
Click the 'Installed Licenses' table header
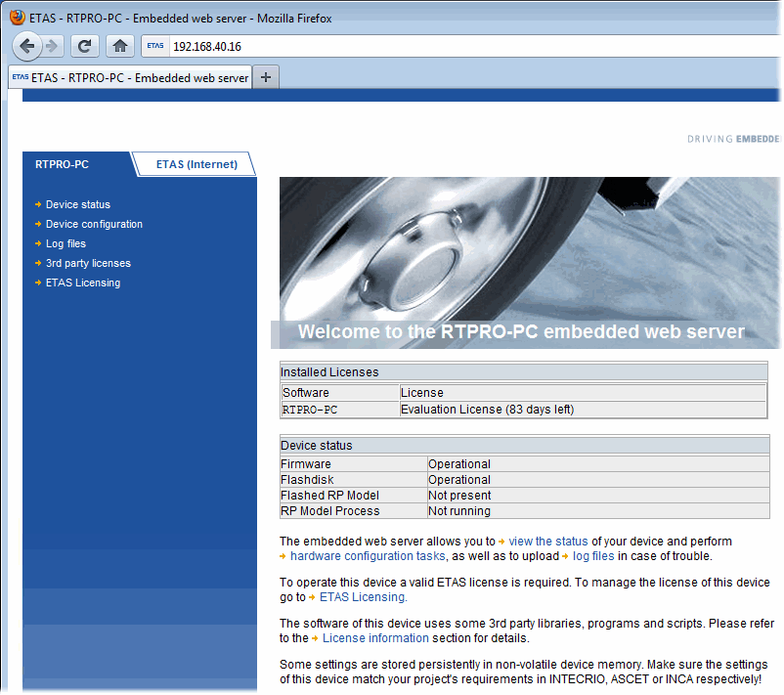524,372
